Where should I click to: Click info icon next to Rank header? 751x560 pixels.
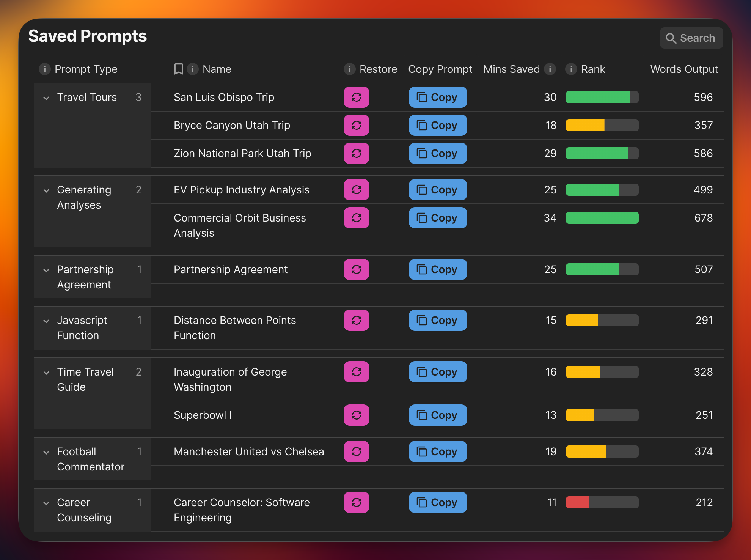[x=571, y=69]
